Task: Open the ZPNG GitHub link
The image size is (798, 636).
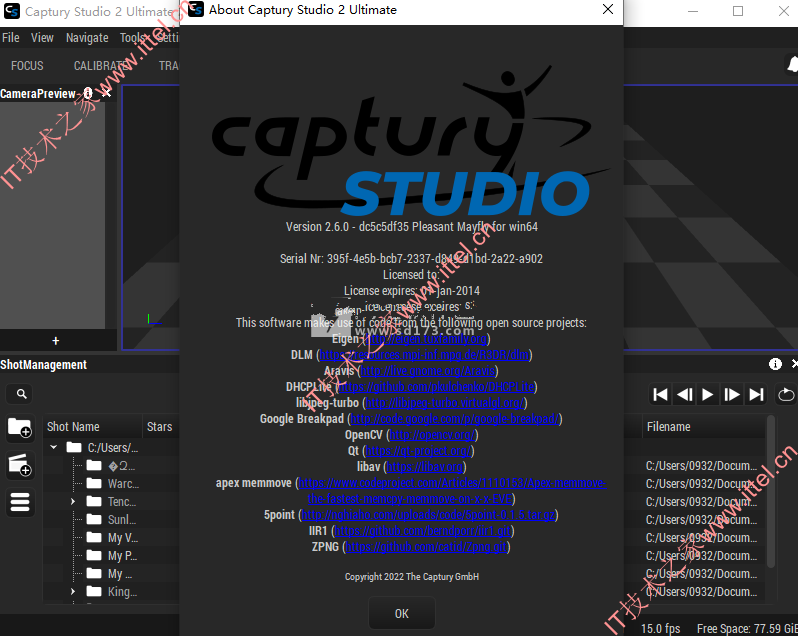Action: [426, 547]
